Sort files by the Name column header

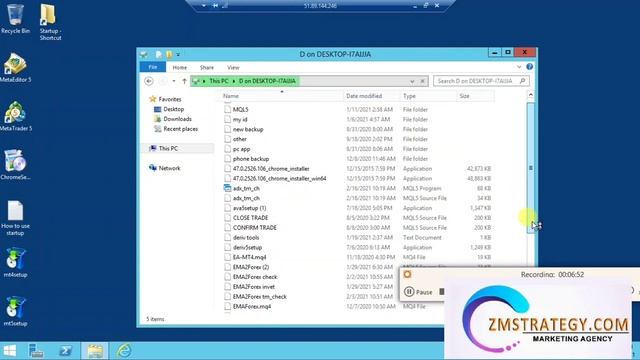coord(282,96)
